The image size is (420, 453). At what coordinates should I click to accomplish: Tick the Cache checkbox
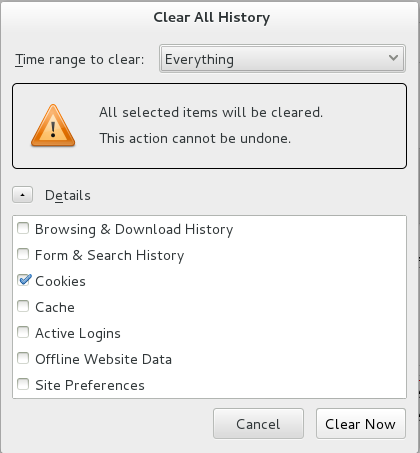(23, 306)
